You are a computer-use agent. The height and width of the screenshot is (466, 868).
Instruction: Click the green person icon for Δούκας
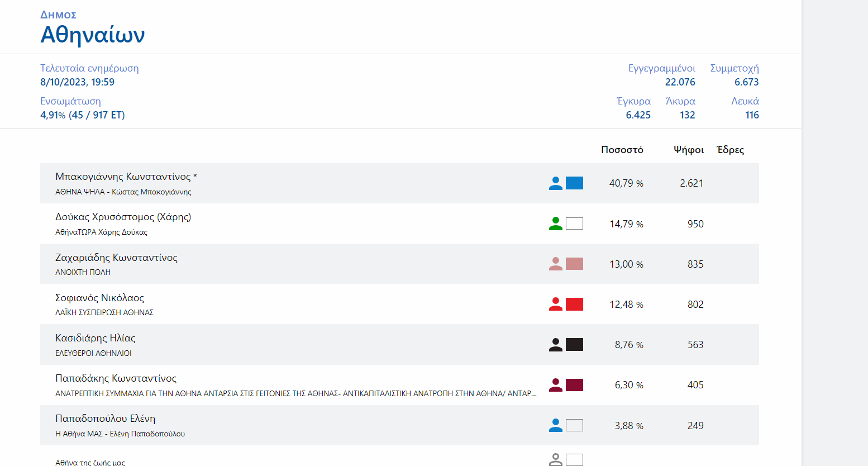tap(555, 224)
